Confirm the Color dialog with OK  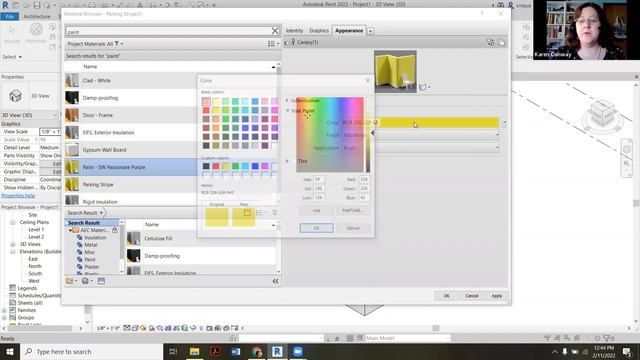point(316,228)
